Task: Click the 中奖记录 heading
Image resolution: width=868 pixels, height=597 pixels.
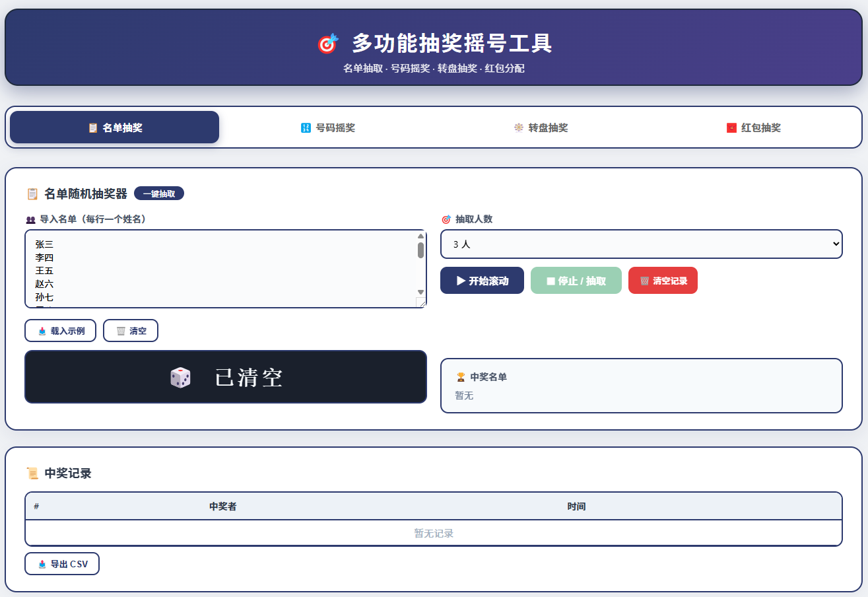Action: tap(68, 474)
